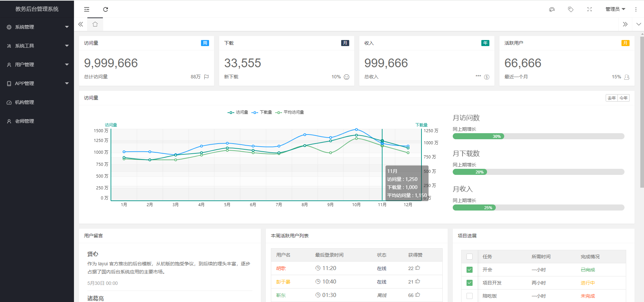Viewport: 644px width, 302px height.
Task: Click the 任务 column header
Action: tap(487, 257)
